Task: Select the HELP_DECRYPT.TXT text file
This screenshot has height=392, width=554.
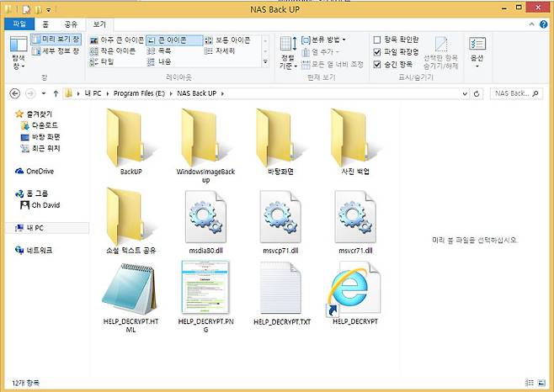Action: (280, 289)
